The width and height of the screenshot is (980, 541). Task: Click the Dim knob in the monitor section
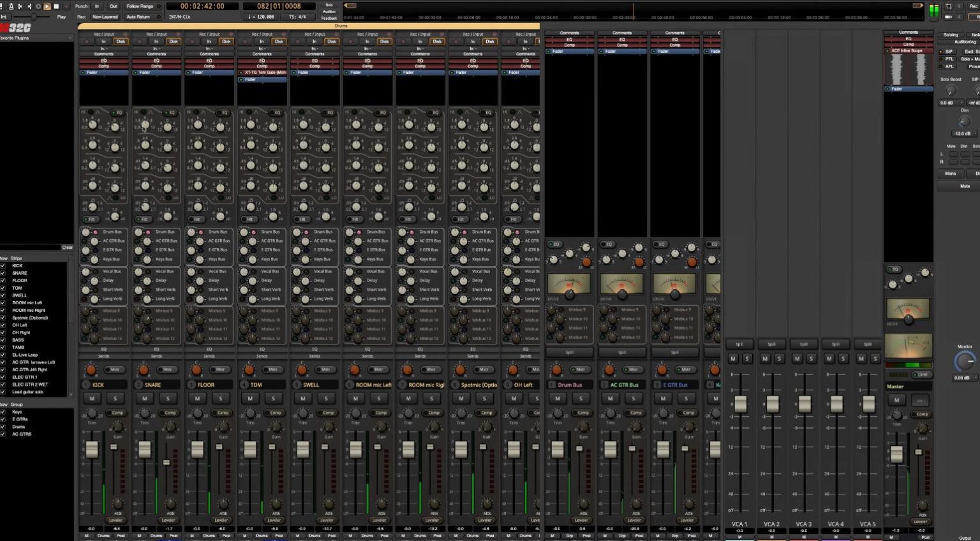coord(964,121)
